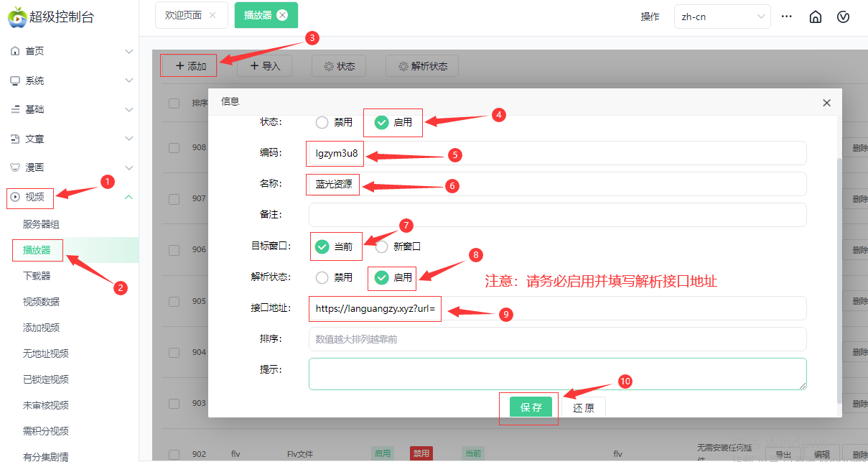Close the 播放器 tab with its X icon
The height and width of the screenshot is (462, 868).
(282, 15)
